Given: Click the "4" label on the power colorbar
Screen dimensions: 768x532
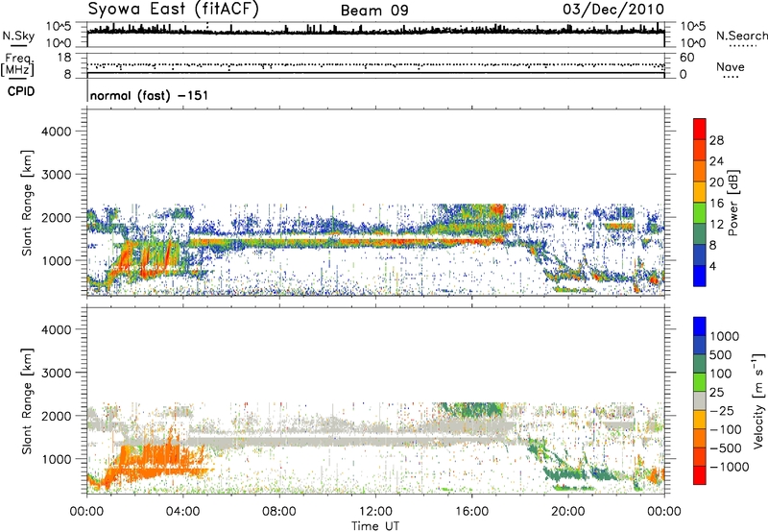Looking at the screenshot, I should (x=712, y=266).
